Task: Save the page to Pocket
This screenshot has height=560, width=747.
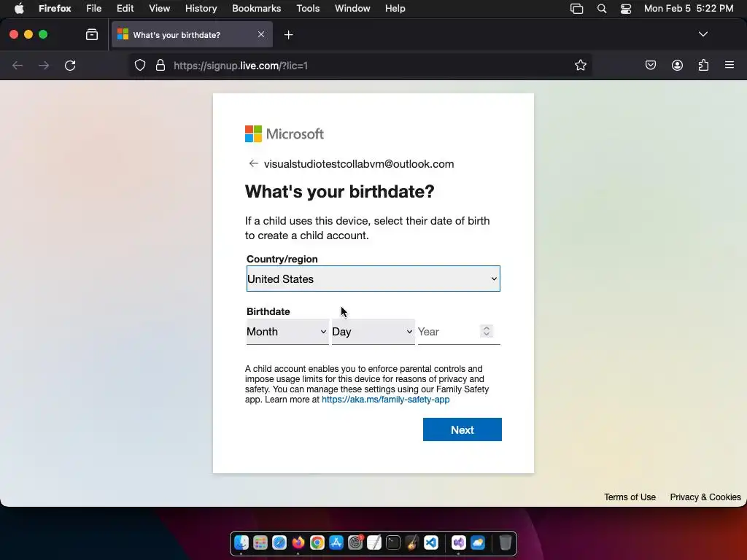Action: [x=650, y=65]
